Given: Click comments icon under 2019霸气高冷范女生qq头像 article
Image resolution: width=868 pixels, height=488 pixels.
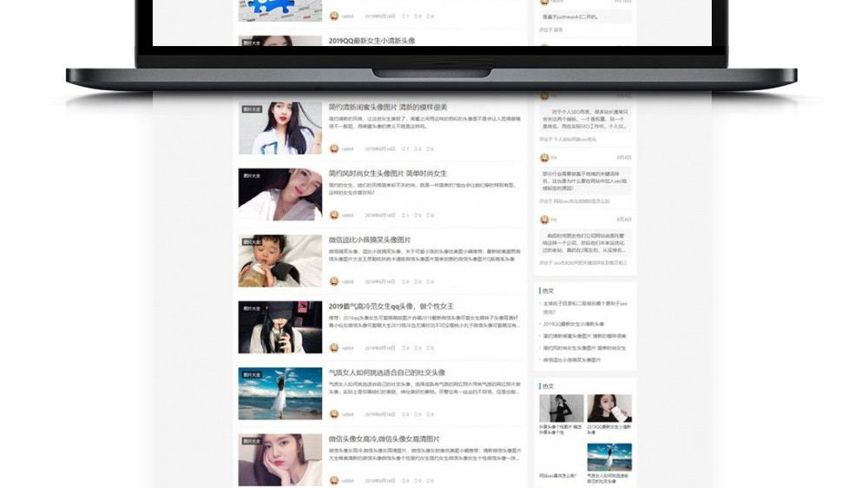Looking at the screenshot, I should (417, 348).
